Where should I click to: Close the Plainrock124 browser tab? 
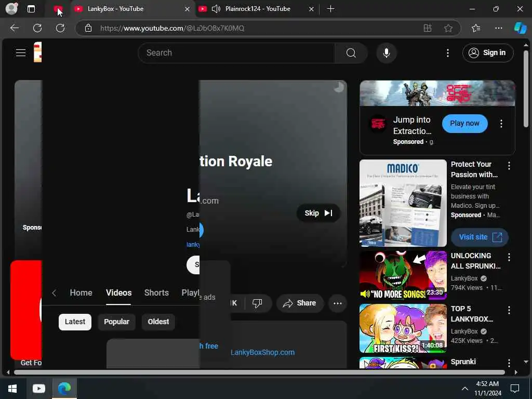[x=311, y=9]
